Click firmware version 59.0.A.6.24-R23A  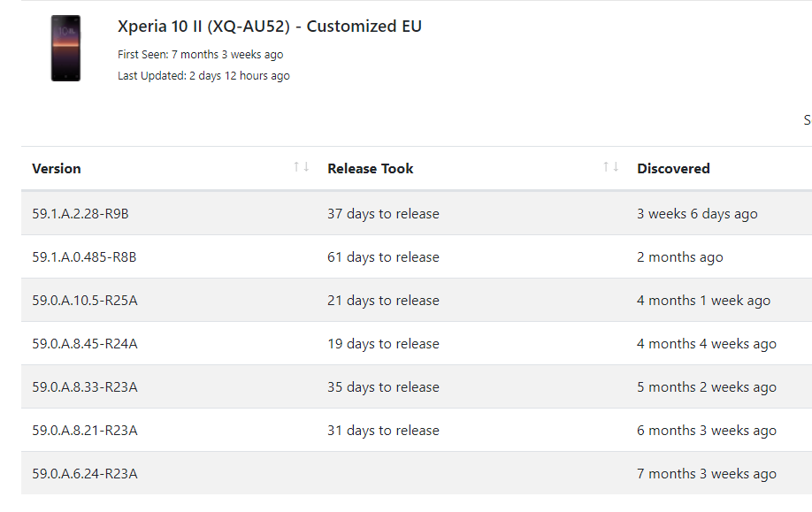point(85,474)
